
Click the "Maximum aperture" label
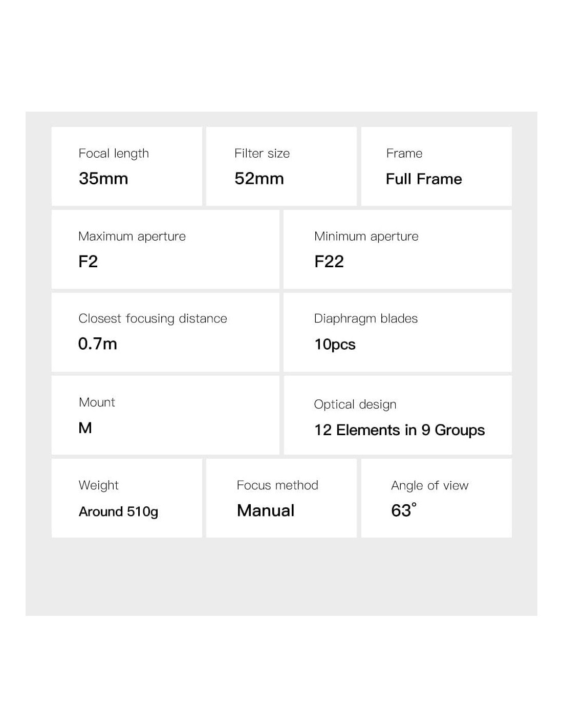click(x=132, y=237)
